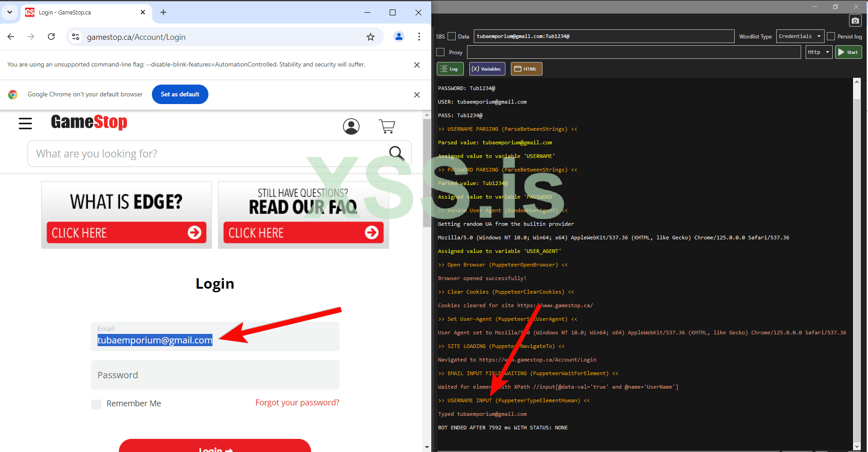Click the web page scroll-up arrow
Viewport: 868px width, 452px height.
pyautogui.click(x=427, y=115)
